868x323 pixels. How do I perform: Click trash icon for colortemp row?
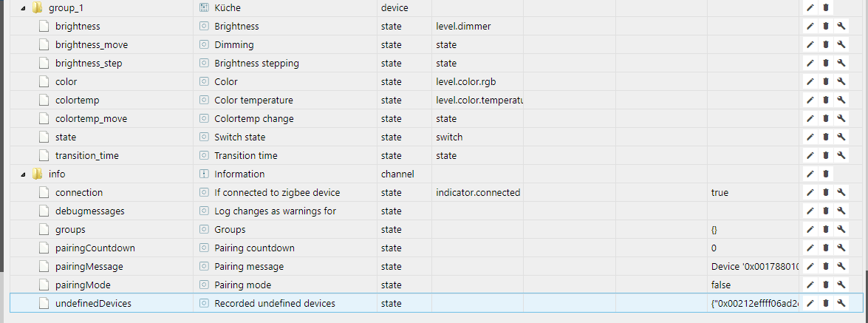pyautogui.click(x=826, y=100)
